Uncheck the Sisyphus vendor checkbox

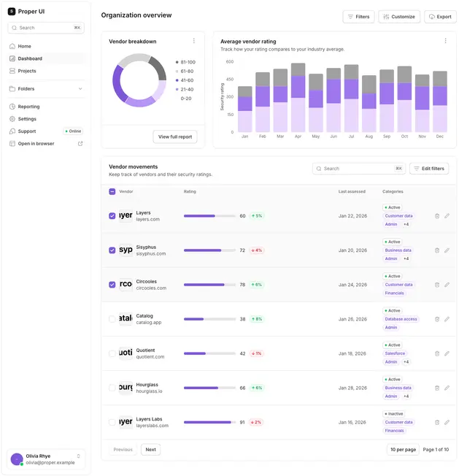[x=112, y=250]
